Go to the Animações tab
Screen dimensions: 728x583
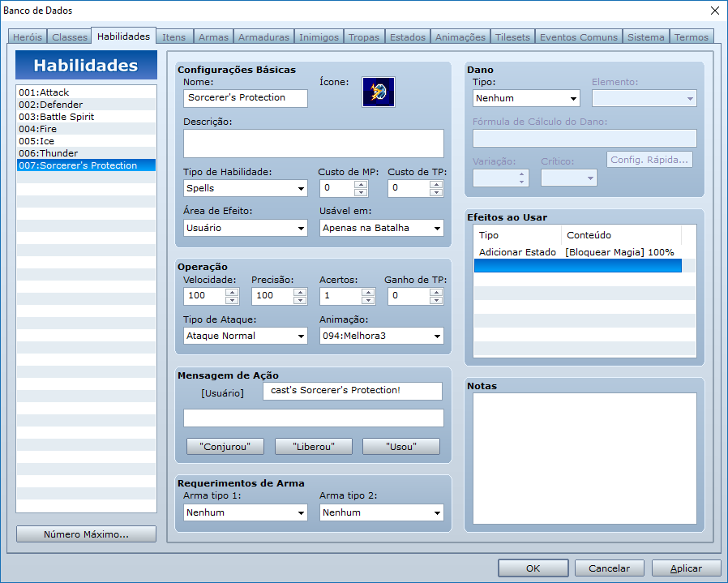(x=460, y=37)
